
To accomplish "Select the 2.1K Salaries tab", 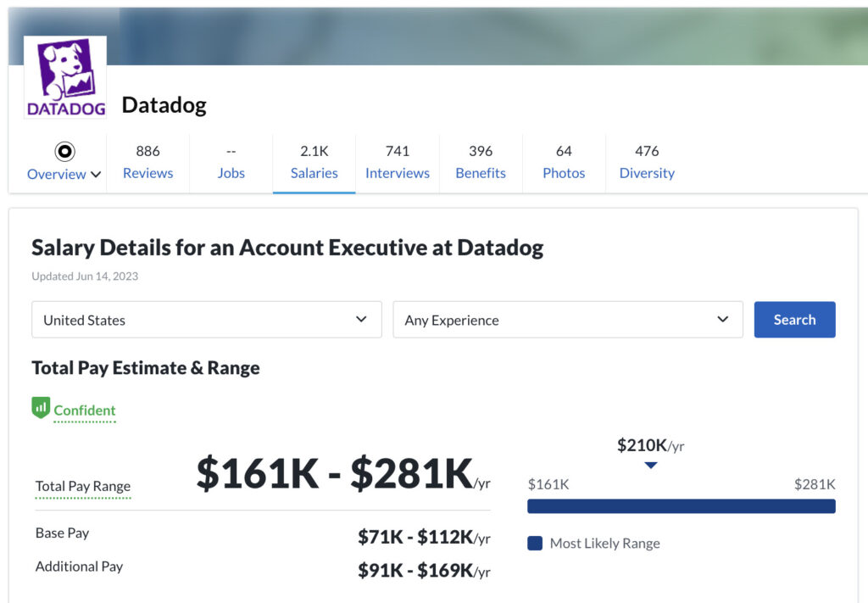I will [x=314, y=163].
